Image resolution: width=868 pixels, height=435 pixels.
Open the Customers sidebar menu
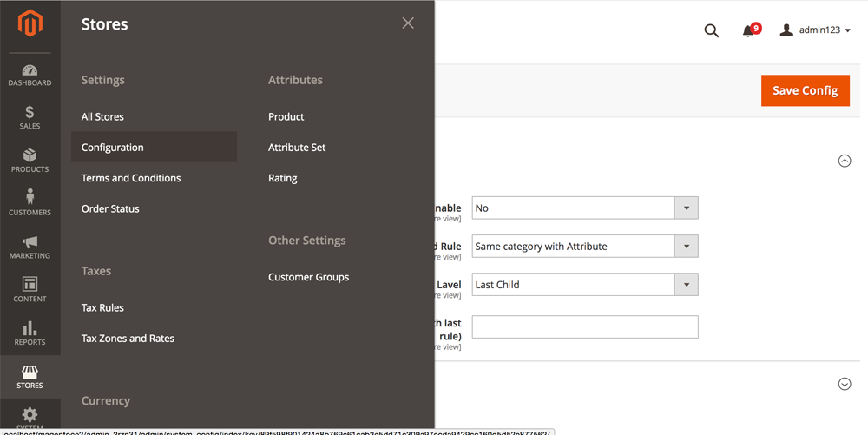30,202
